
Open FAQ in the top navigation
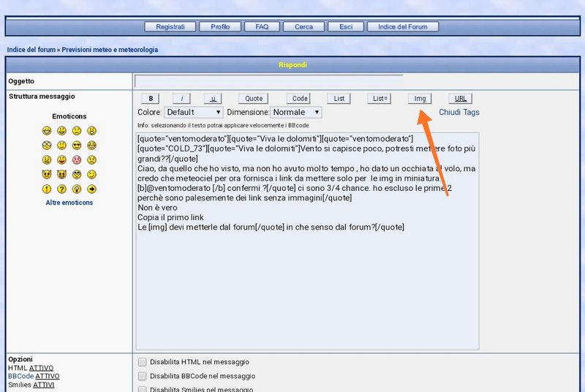[x=262, y=27]
